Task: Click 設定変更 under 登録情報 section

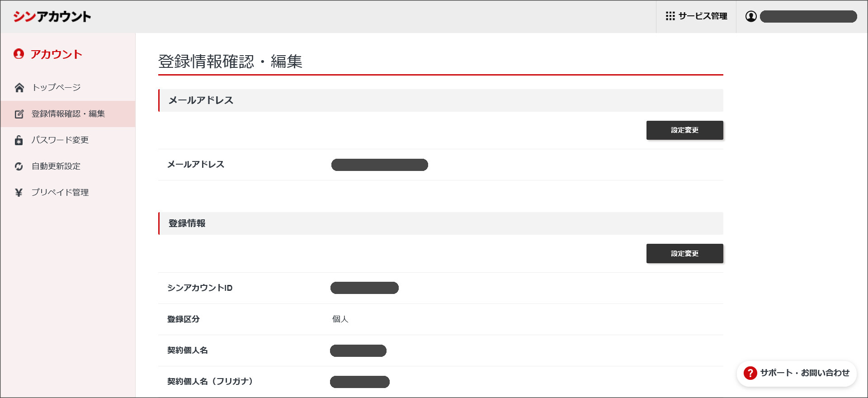Action: point(684,253)
